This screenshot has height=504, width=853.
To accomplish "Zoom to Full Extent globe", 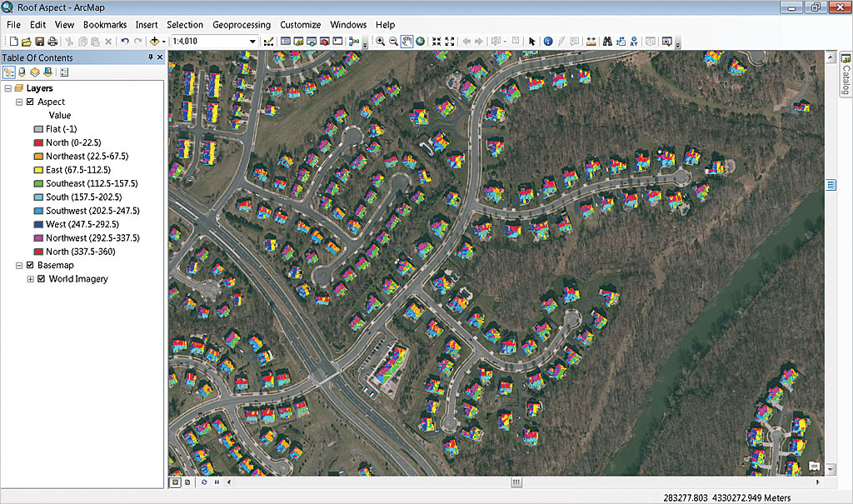I will [421, 42].
